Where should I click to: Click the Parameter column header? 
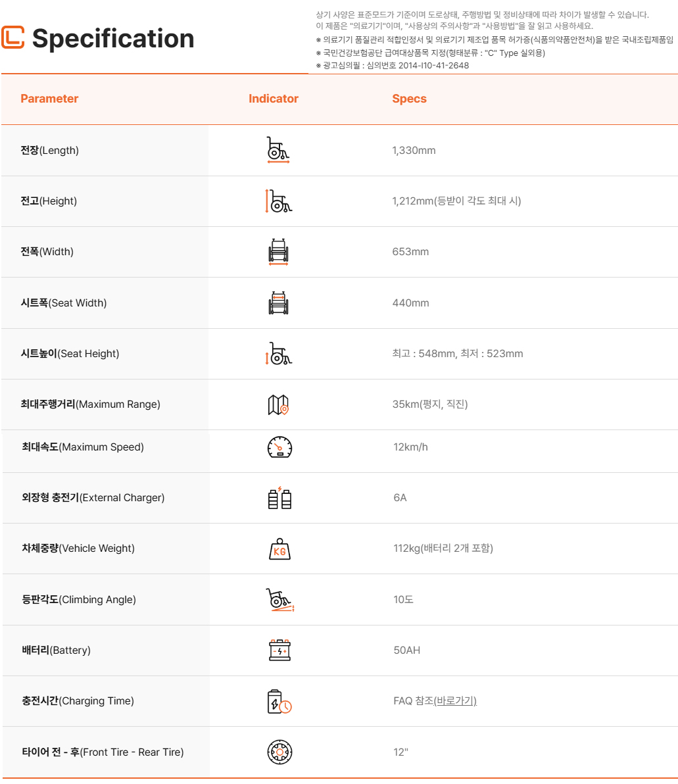[x=49, y=99]
